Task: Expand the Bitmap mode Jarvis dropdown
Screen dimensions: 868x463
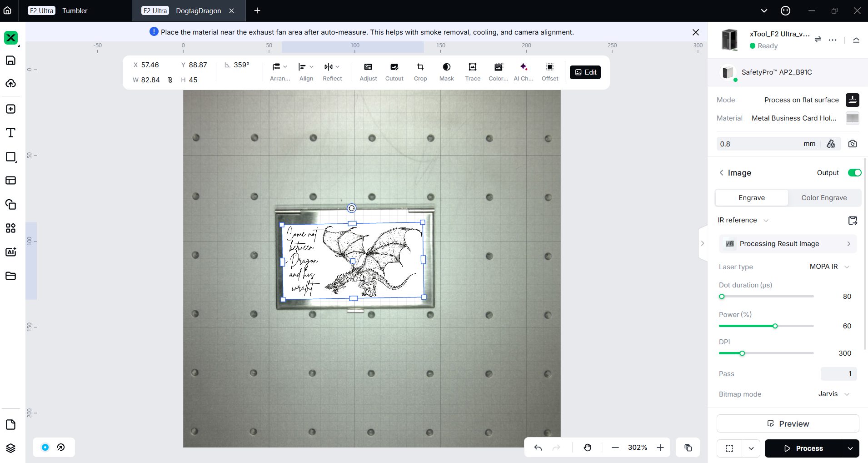Action: coord(833,394)
